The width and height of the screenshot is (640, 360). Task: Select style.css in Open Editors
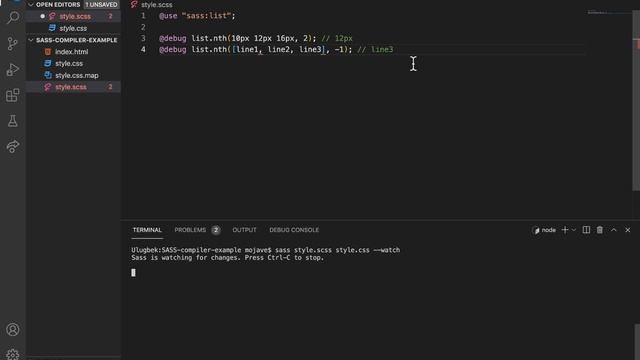(73, 28)
